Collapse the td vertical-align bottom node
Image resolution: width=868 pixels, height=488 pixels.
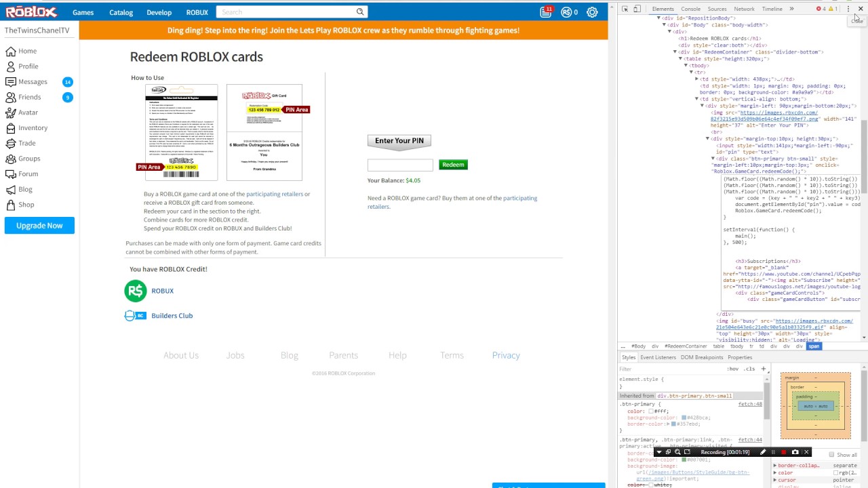[x=696, y=99]
